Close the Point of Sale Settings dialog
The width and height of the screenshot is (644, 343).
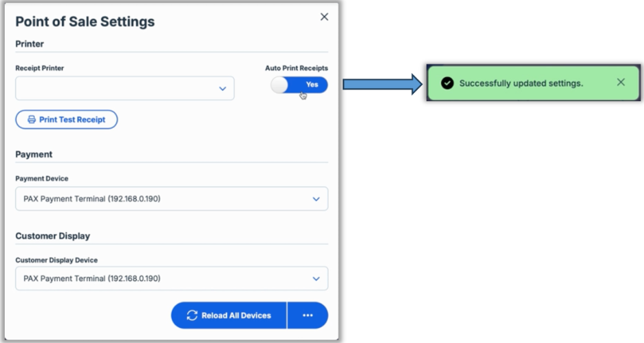pos(324,17)
